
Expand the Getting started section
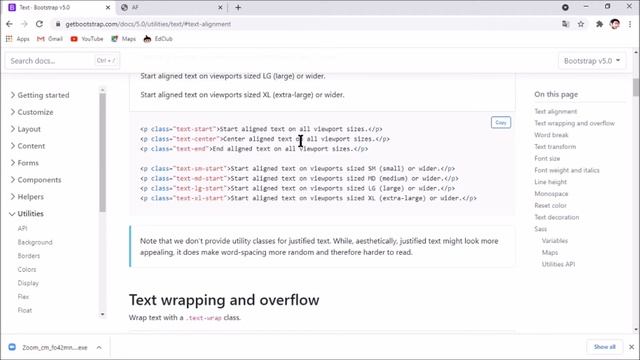coord(40,95)
